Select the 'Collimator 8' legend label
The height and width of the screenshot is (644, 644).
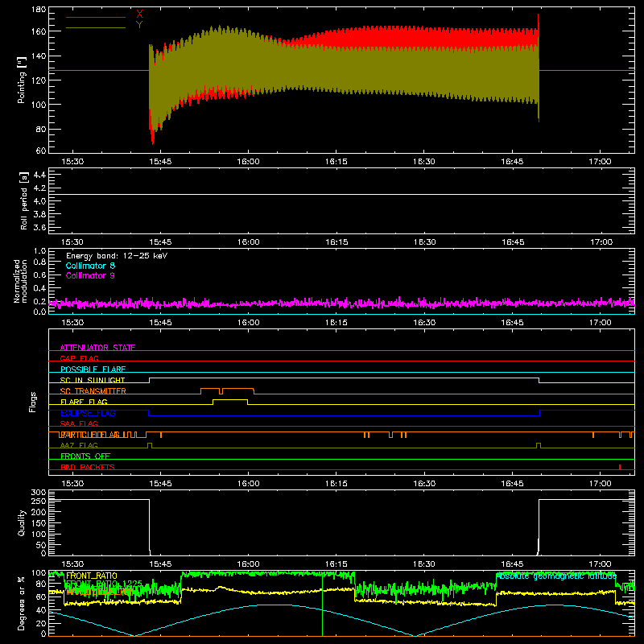[x=90, y=266]
